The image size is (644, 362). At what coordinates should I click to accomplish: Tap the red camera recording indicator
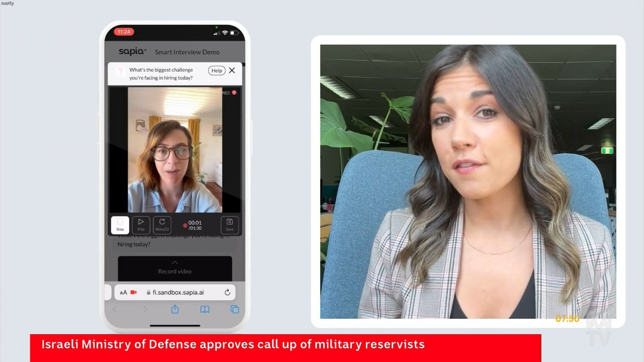click(x=133, y=292)
